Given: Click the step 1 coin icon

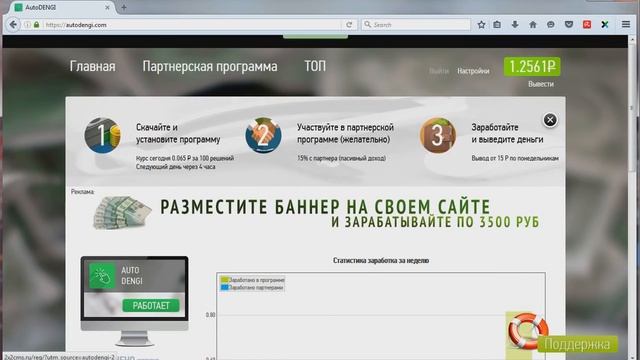Looking at the screenshot, I should click(x=102, y=135).
